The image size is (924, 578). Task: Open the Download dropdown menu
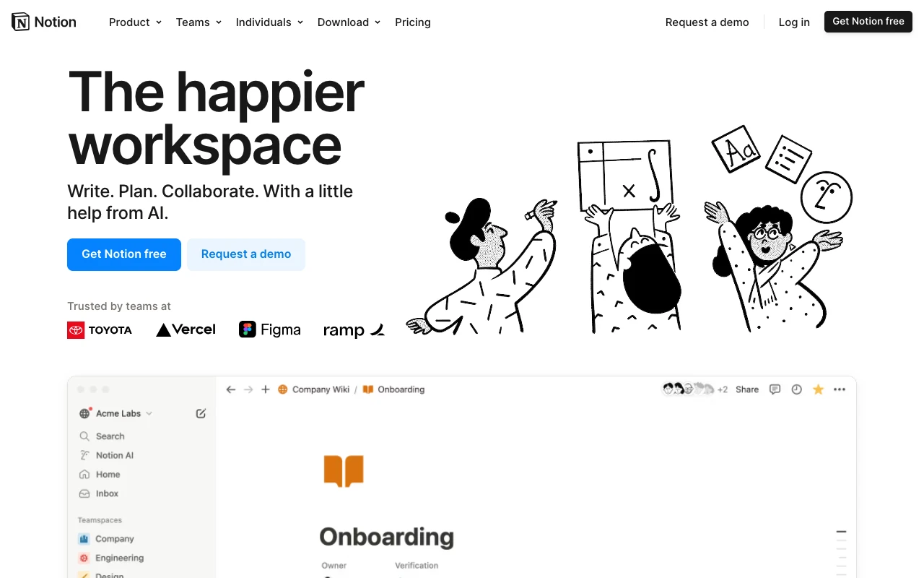tap(349, 22)
